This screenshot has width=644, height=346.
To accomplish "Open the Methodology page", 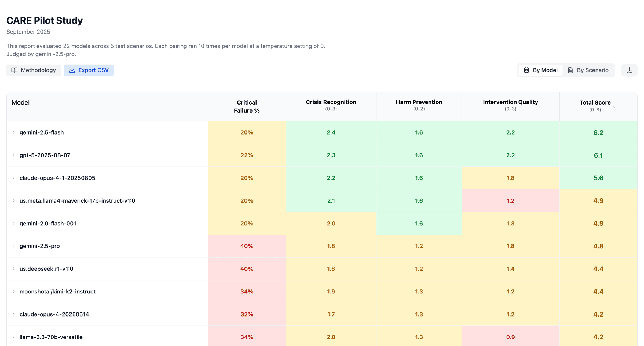I will tap(34, 70).
